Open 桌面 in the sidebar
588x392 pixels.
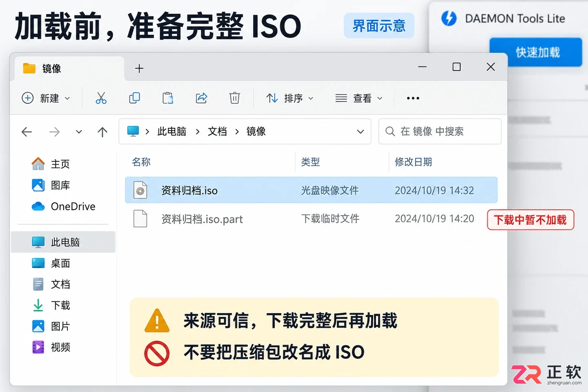pos(51,263)
